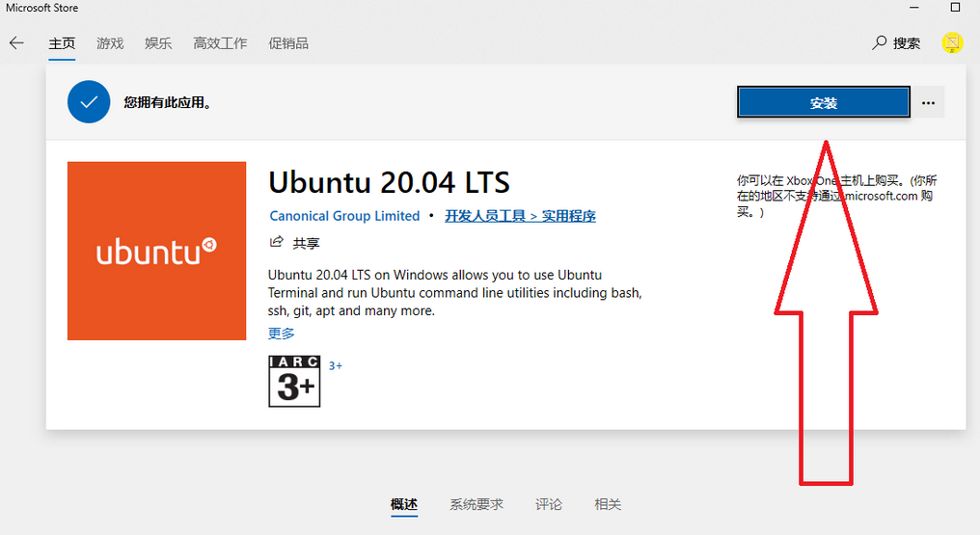Screen dimensions: 980x535
Task: Click the blue checkmark owned icon
Action: 89,102
